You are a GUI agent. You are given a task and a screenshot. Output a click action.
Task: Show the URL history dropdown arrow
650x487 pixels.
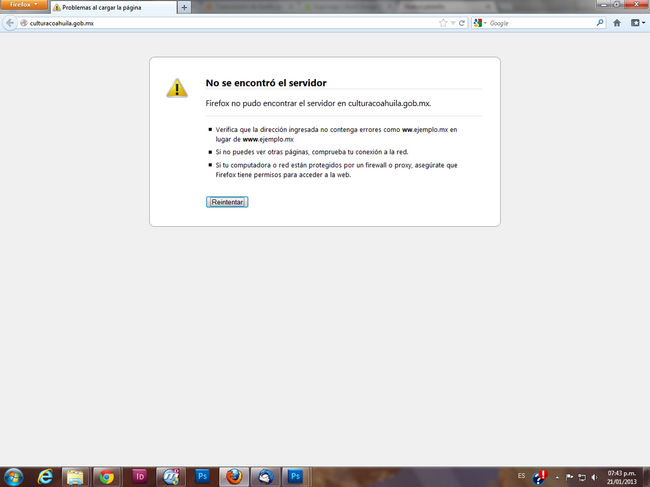[452, 22]
